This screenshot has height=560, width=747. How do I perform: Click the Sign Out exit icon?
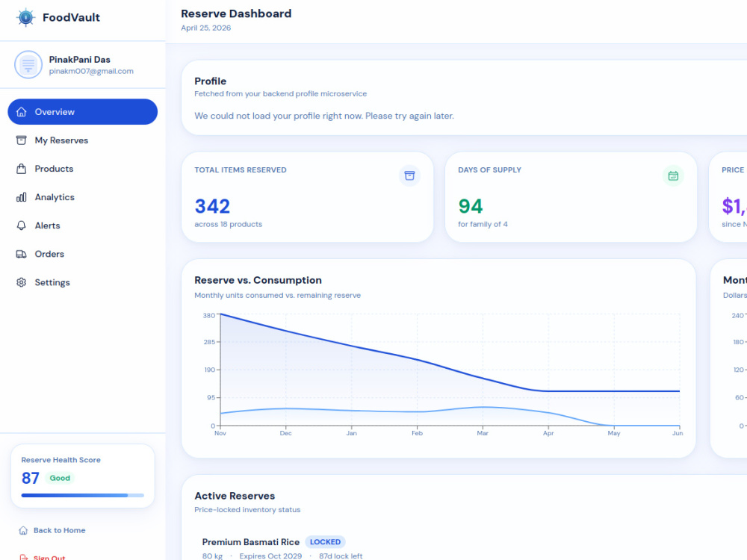23,558
